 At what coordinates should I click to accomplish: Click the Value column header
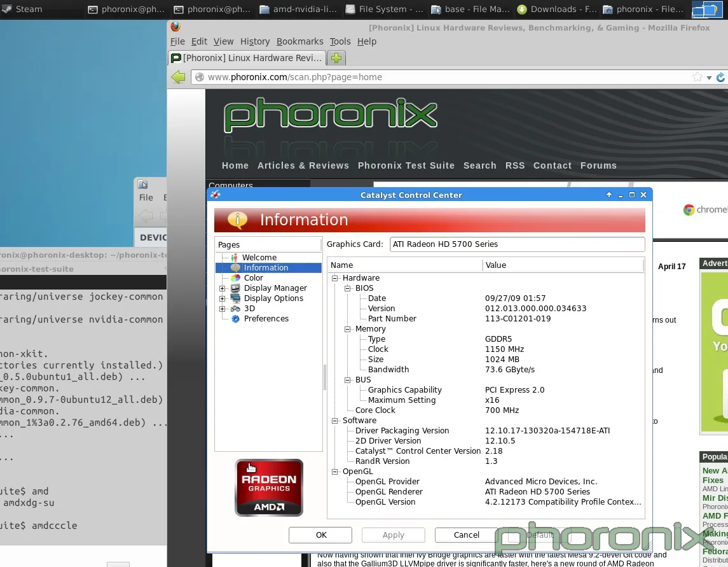tap(563, 265)
